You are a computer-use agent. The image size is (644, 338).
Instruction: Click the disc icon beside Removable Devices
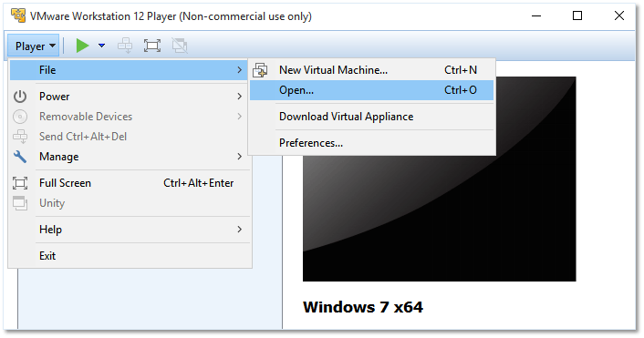pyautogui.click(x=20, y=117)
